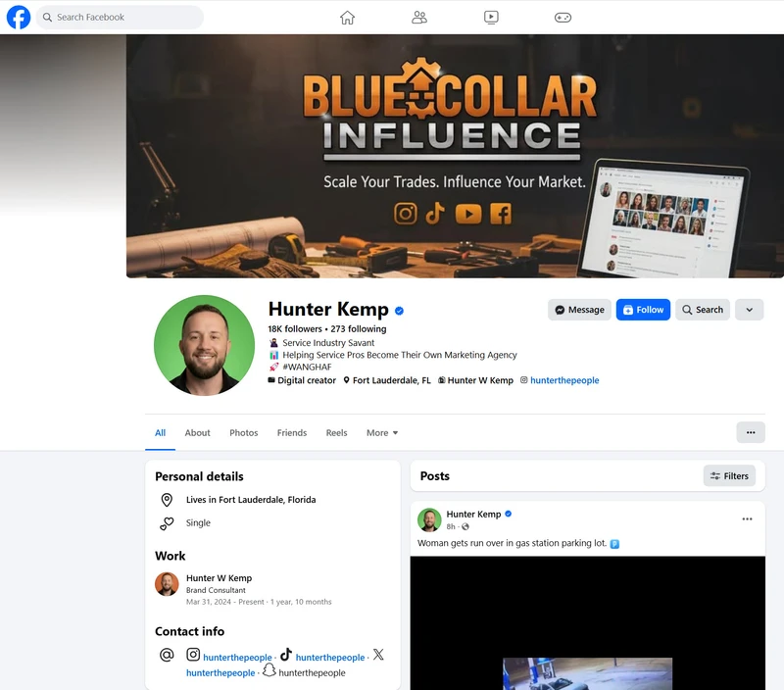The image size is (784, 690).
Task: Open Hunter Kemp's profile picture
Action: tap(204, 345)
